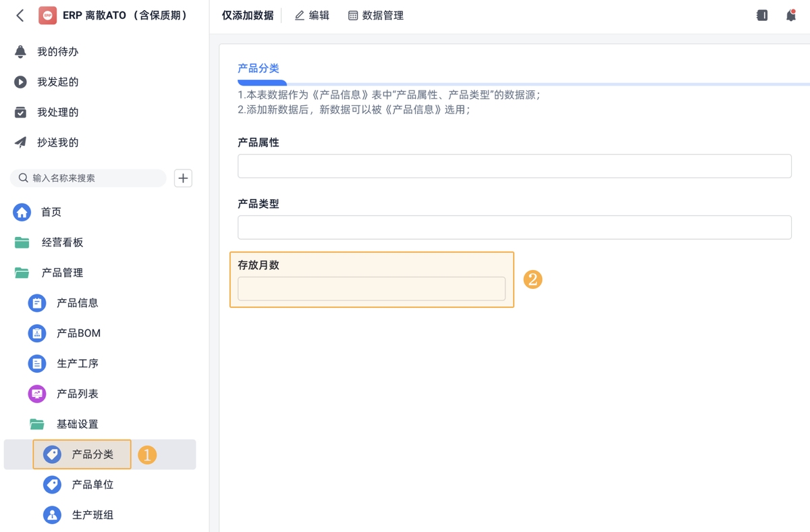This screenshot has height=532, width=810.
Task: Open 产品列表 report icon
Action: (37, 394)
